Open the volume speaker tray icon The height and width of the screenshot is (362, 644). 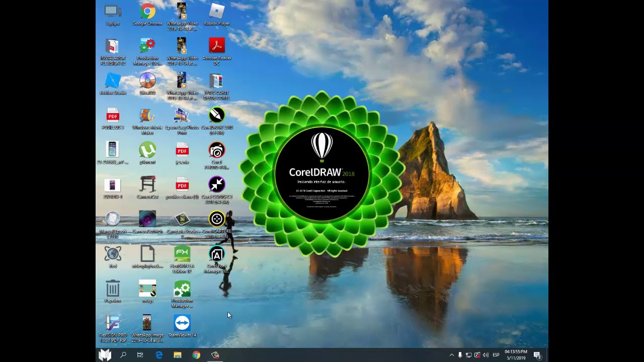coord(486,355)
